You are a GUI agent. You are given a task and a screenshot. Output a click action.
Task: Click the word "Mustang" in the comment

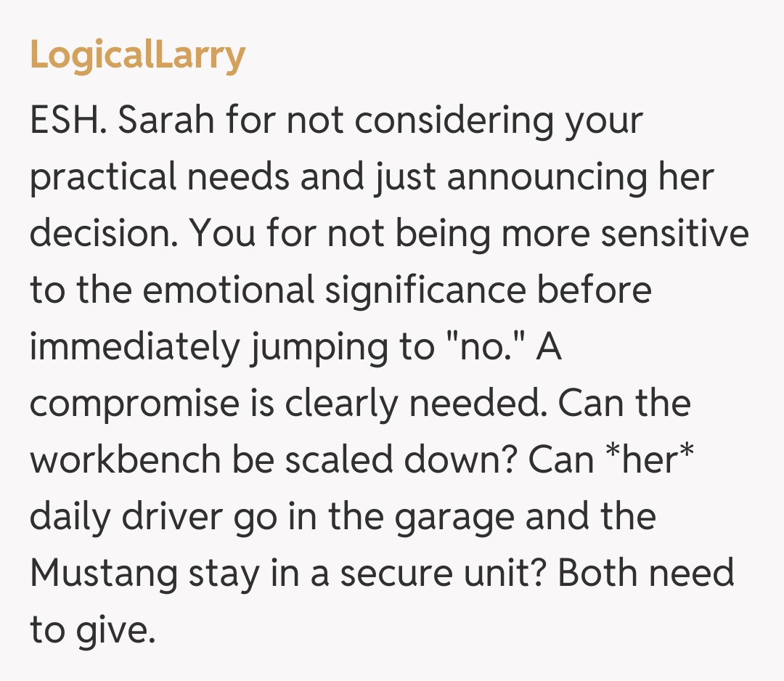click(x=104, y=574)
